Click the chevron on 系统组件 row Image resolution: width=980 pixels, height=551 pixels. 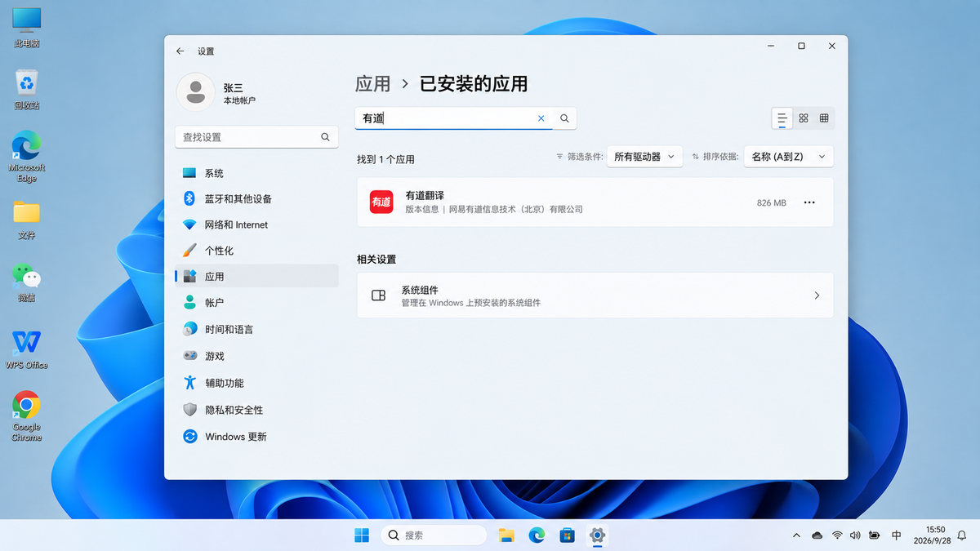tap(817, 295)
